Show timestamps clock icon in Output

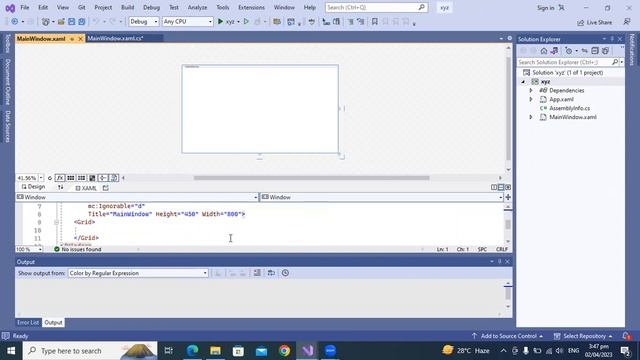pos(285,273)
